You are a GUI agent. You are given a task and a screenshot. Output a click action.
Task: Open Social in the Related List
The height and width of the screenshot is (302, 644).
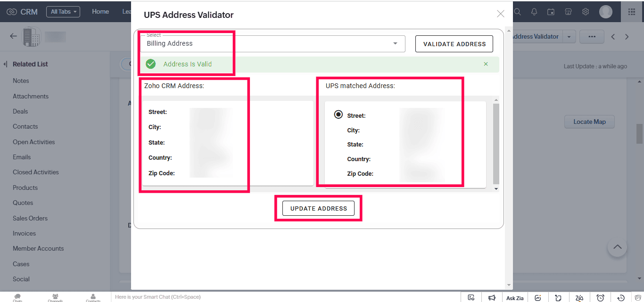coord(21,279)
